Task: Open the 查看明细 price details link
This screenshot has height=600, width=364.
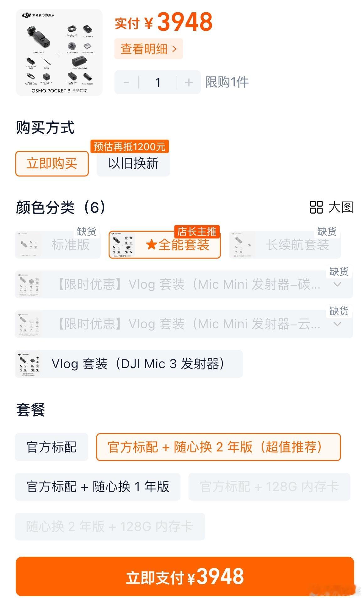Action: coord(148,49)
